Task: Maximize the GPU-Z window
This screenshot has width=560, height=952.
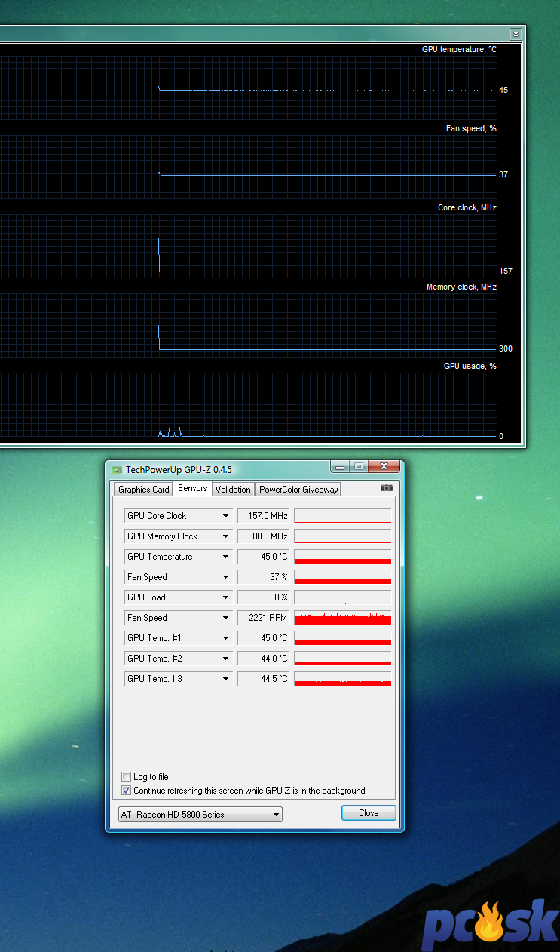Action: click(358, 466)
